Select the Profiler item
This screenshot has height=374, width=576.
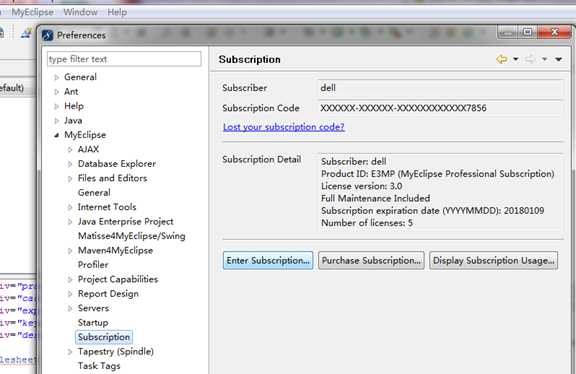pos(93,265)
